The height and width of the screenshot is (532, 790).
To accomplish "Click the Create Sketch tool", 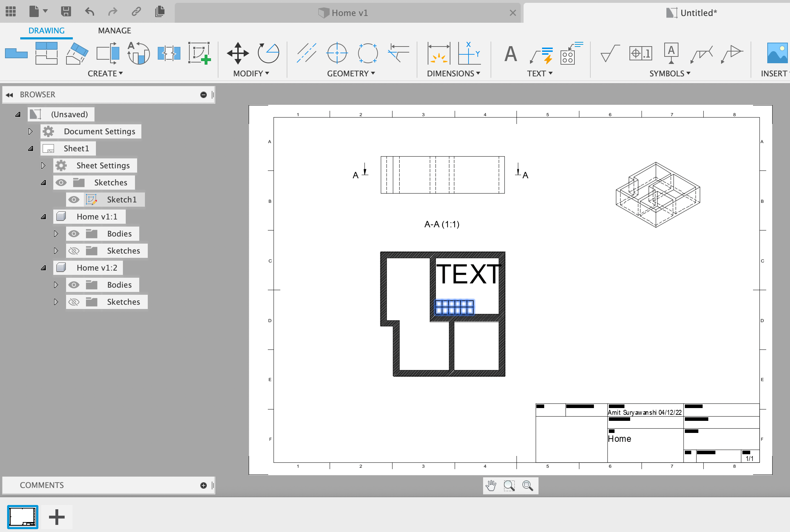I will click(199, 53).
